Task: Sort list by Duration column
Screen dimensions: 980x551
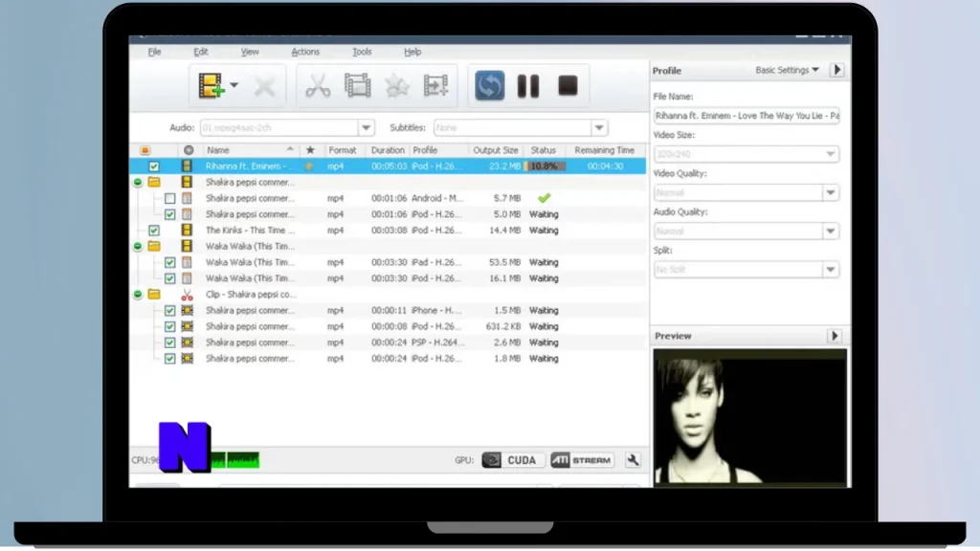Action: coord(388,150)
